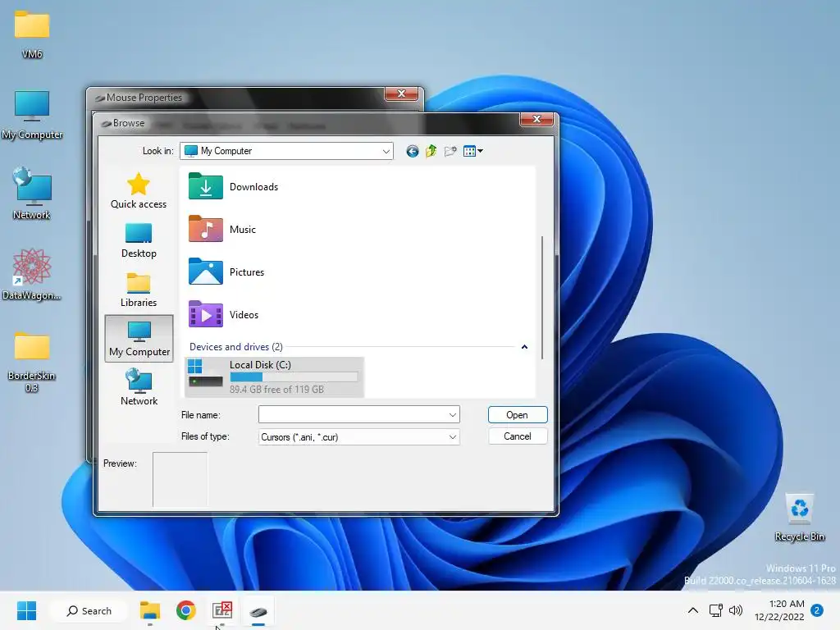Open the View Menu icon in Browse toolbar

click(x=473, y=151)
